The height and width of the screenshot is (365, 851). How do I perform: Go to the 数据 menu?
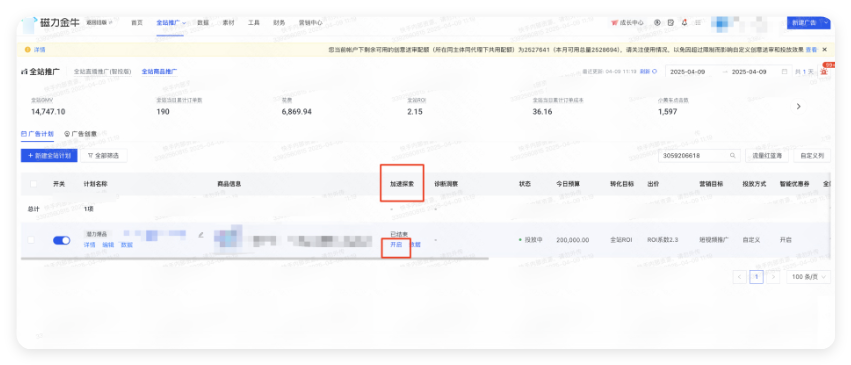[202, 23]
